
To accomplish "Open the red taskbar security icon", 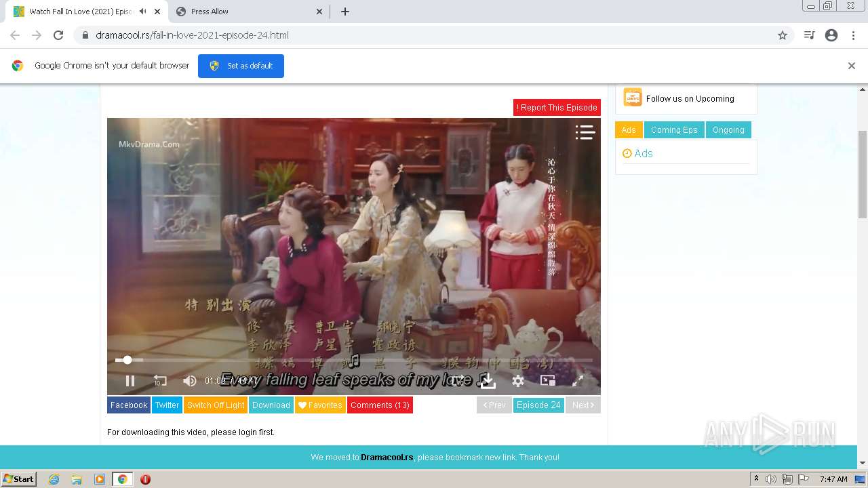I will (x=145, y=479).
